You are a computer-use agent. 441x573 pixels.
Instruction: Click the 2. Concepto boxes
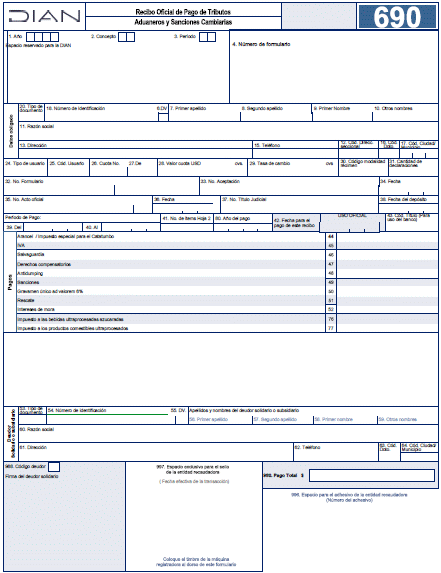click(x=126, y=37)
